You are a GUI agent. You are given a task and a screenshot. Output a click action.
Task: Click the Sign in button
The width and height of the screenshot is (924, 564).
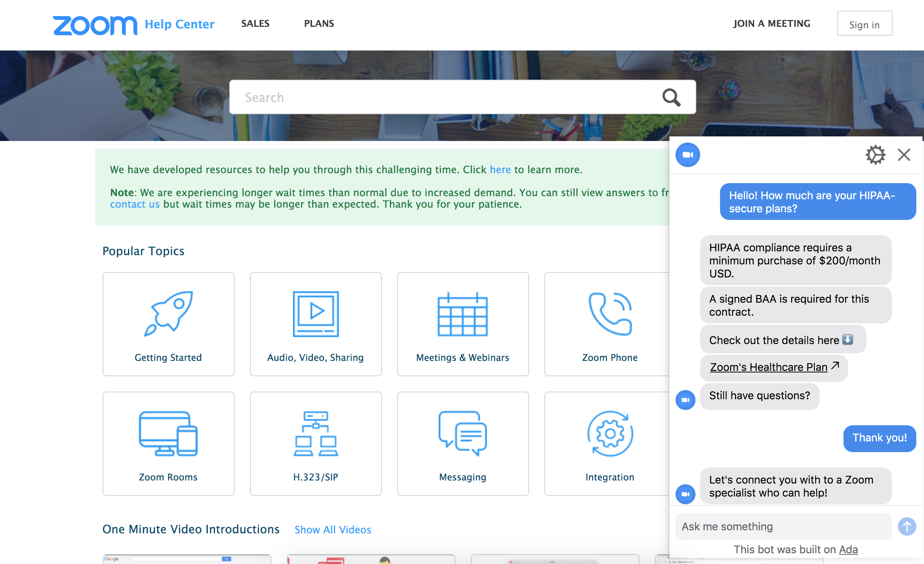pos(865,24)
